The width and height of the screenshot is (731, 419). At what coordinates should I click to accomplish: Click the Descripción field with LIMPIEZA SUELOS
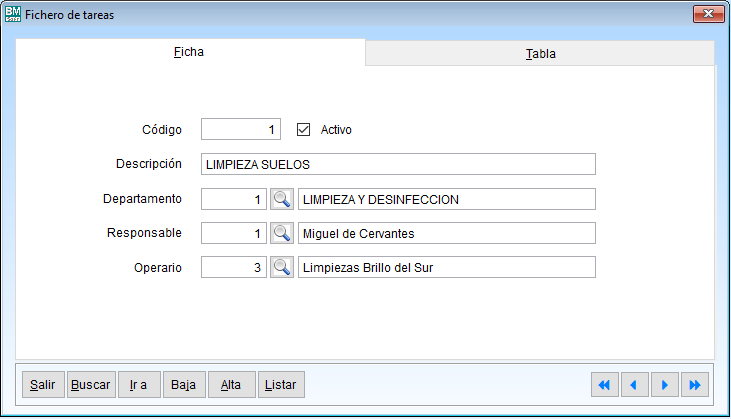coord(397,164)
